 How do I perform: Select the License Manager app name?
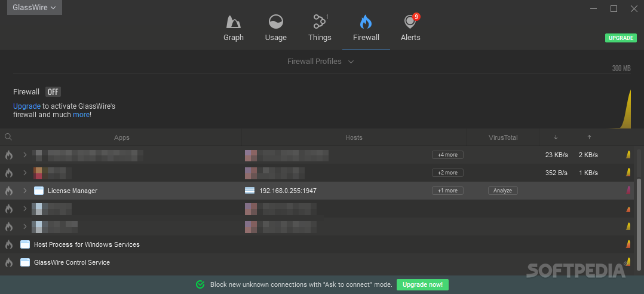pos(73,191)
